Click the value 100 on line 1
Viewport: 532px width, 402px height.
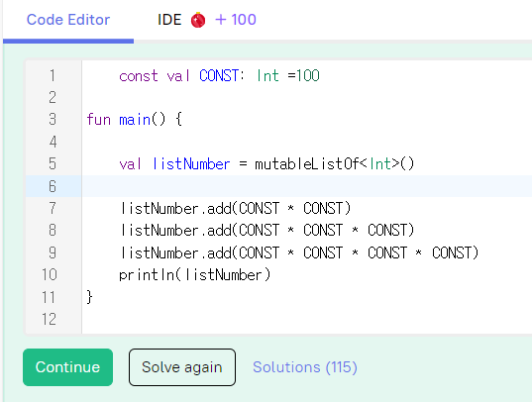[x=308, y=75]
